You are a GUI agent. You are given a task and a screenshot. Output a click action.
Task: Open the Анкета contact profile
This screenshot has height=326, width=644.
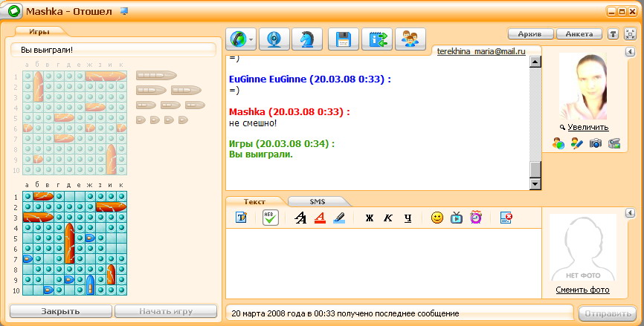579,34
